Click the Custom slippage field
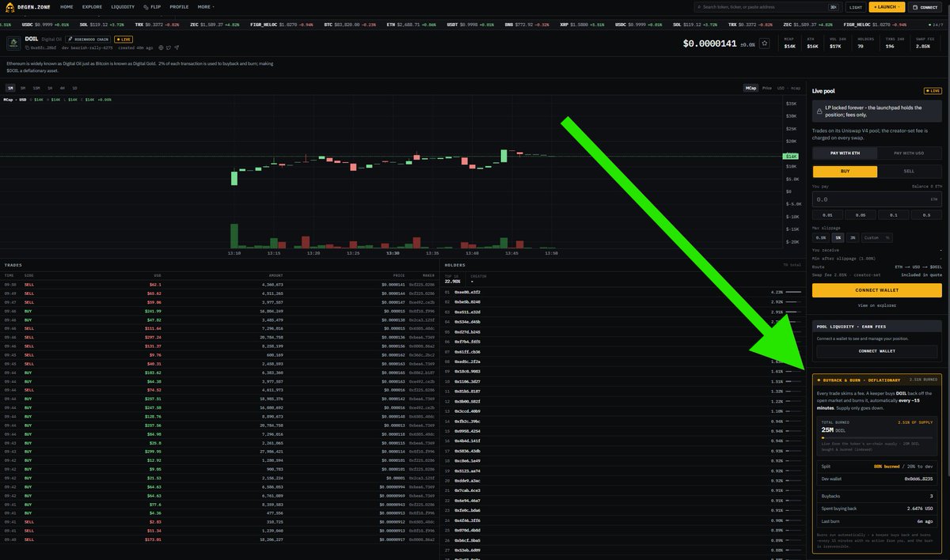This screenshot has height=560, width=950. (876, 237)
